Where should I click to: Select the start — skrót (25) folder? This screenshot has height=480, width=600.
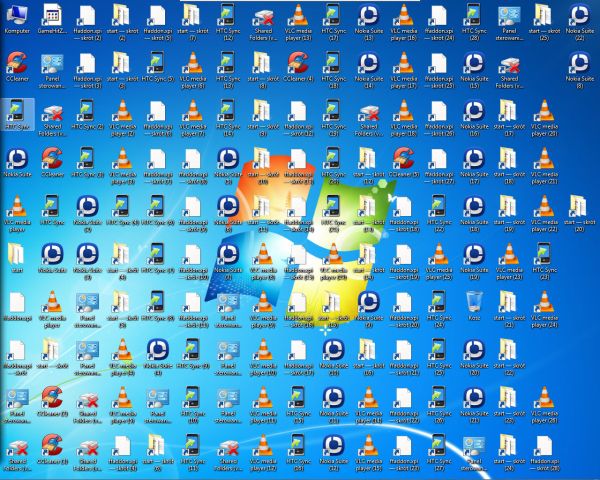pos(545,23)
